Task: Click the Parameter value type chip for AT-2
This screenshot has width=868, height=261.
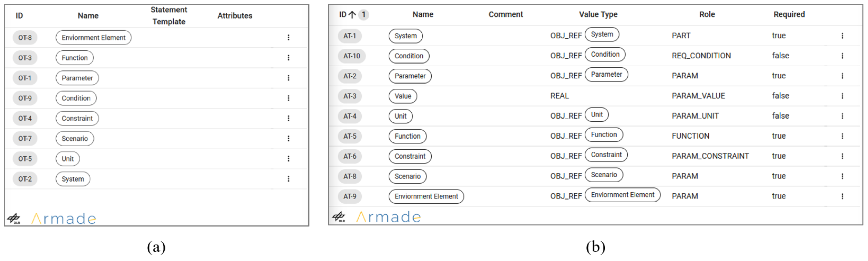Action: pos(606,74)
